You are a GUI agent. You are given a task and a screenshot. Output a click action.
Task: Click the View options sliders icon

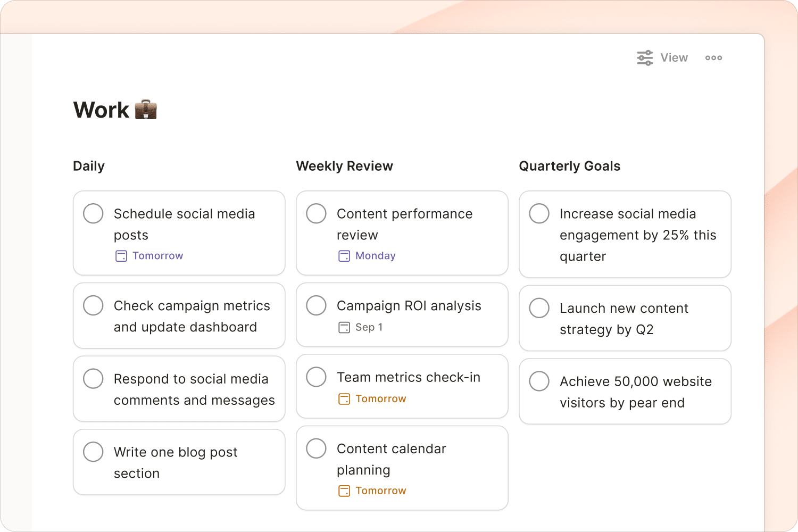(x=644, y=57)
